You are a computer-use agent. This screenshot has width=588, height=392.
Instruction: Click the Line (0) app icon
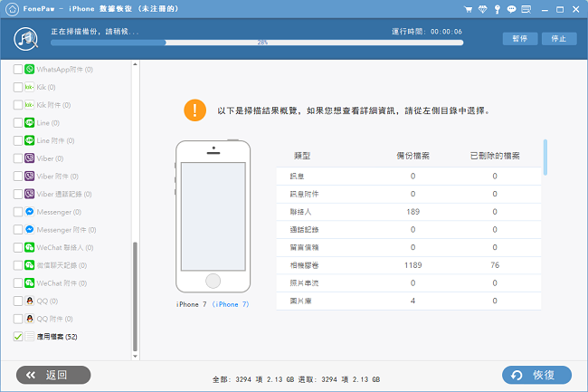pos(30,122)
